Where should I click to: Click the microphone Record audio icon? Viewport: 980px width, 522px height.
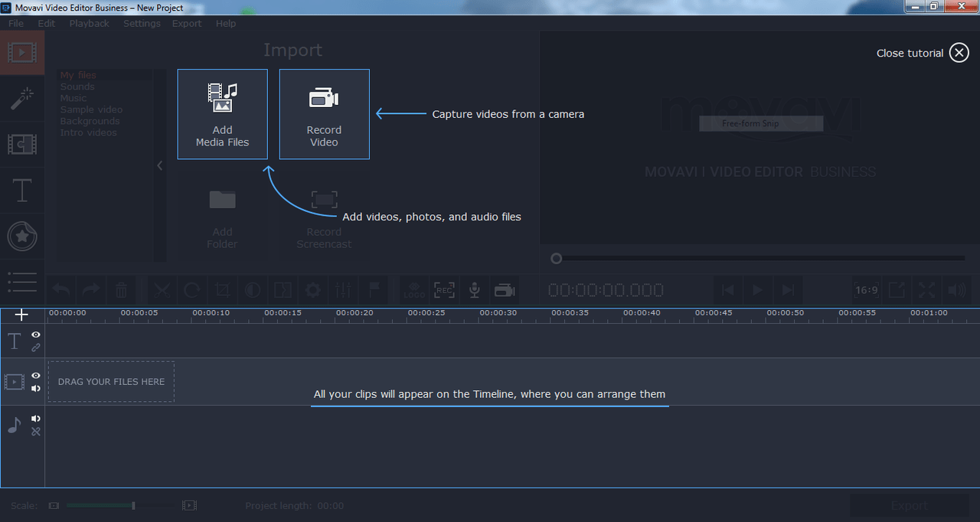[x=475, y=290]
